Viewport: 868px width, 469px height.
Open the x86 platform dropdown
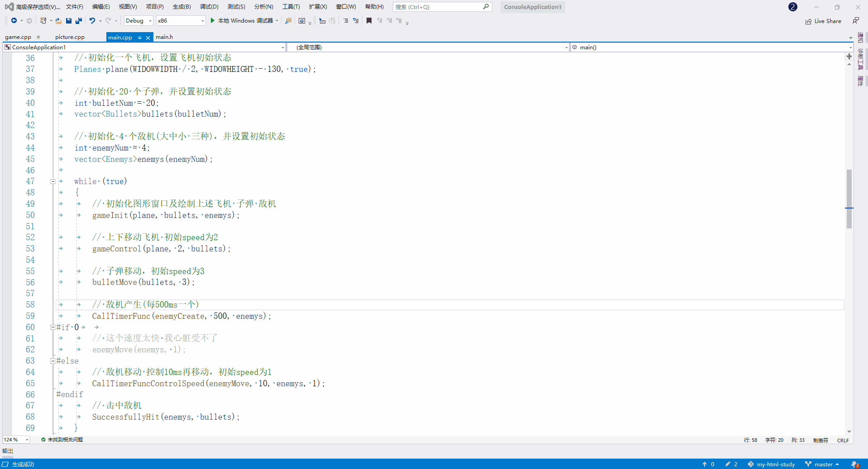(x=181, y=21)
